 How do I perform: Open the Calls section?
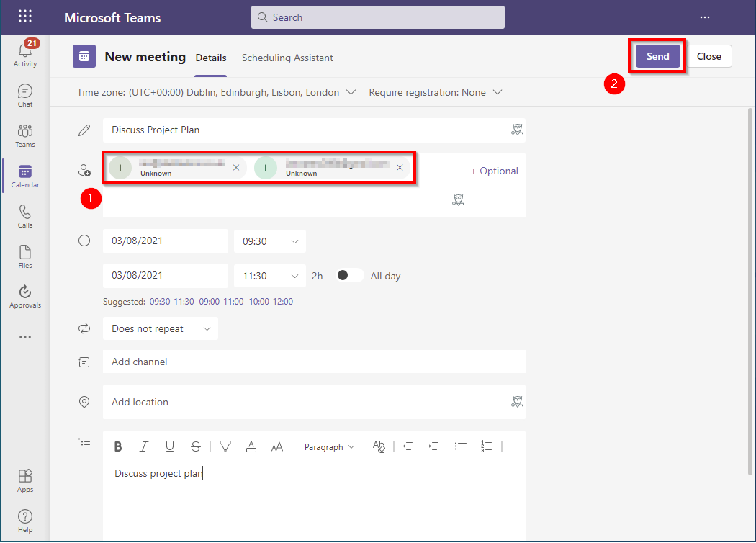pyautogui.click(x=25, y=216)
